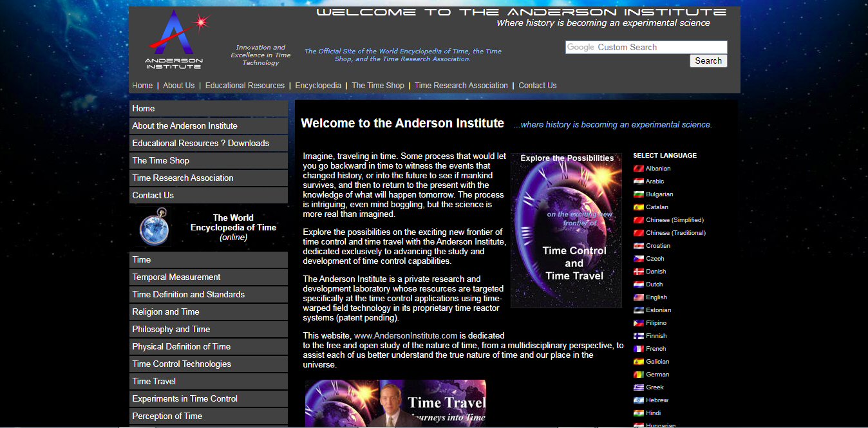Viewport: 868px width, 428px height.
Task: Click the Finnish flag icon
Action: 639,336
